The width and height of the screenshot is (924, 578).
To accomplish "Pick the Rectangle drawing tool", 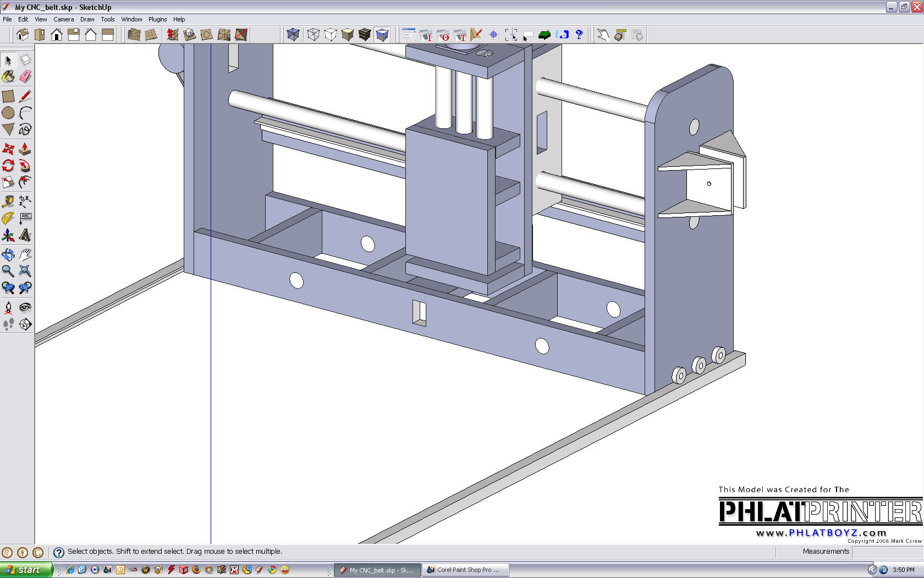I will point(8,96).
